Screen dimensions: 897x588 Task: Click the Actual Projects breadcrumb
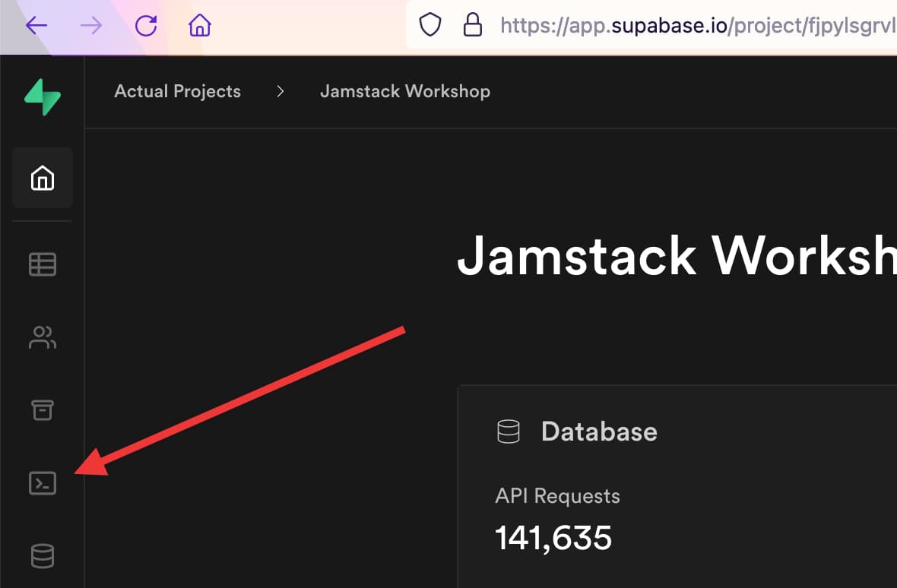click(x=177, y=91)
